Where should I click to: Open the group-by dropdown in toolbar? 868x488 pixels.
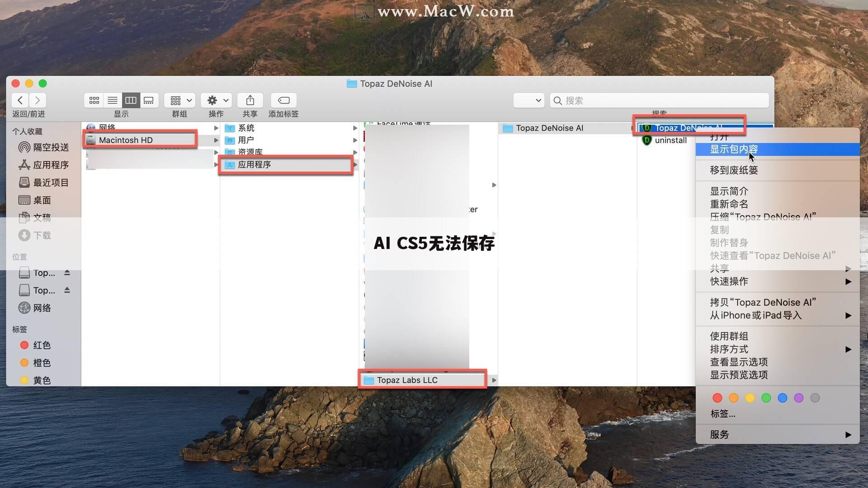pyautogui.click(x=180, y=100)
